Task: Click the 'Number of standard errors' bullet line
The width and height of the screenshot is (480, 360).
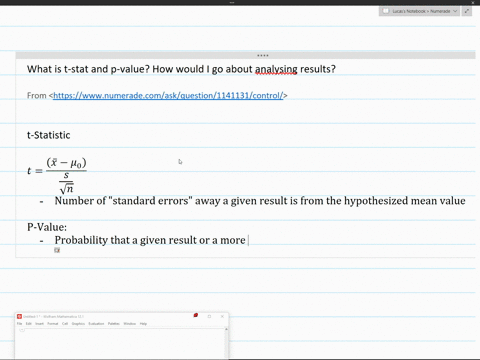Action: click(x=260, y=201)
